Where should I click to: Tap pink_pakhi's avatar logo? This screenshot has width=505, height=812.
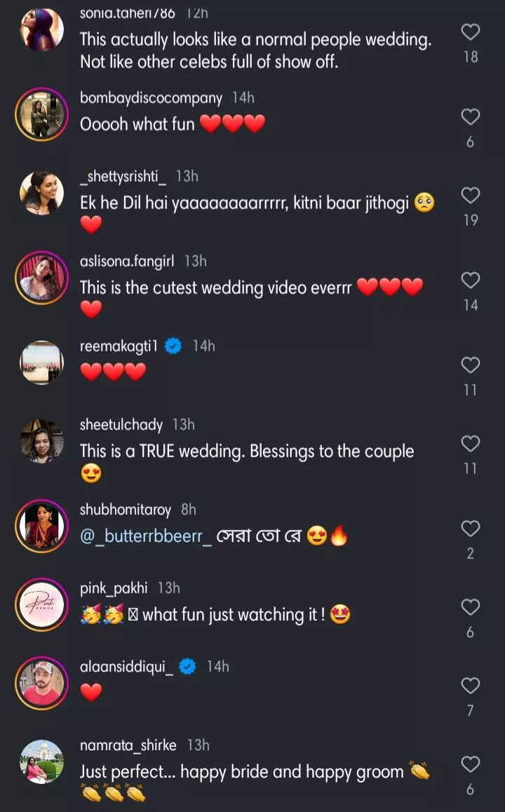(42, 605)
